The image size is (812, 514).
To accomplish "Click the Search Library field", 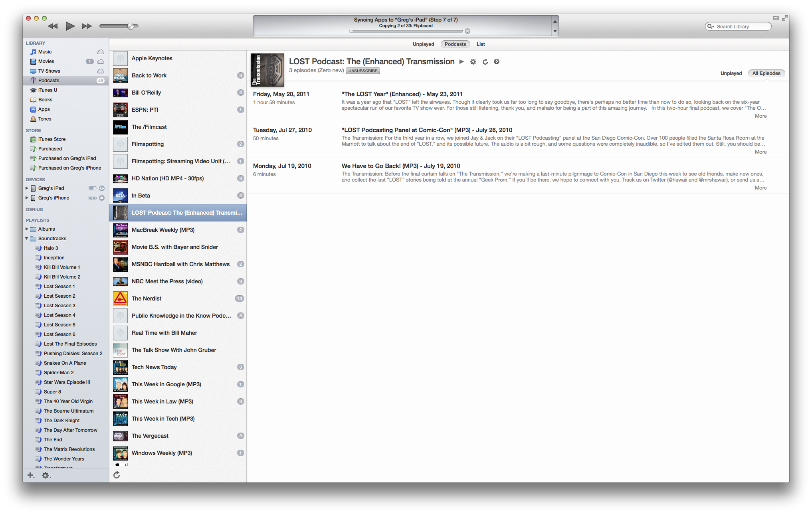I will coord(738,26).
